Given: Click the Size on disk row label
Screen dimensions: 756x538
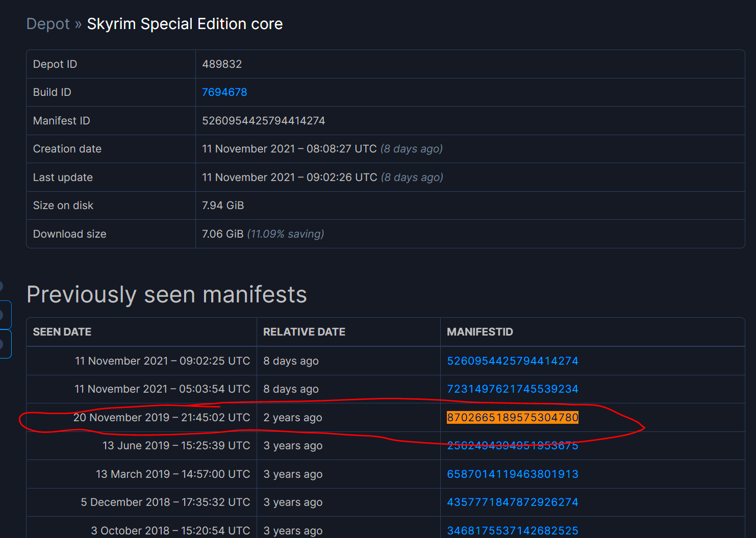Looking at the screenshot, I should coord(63,206).
